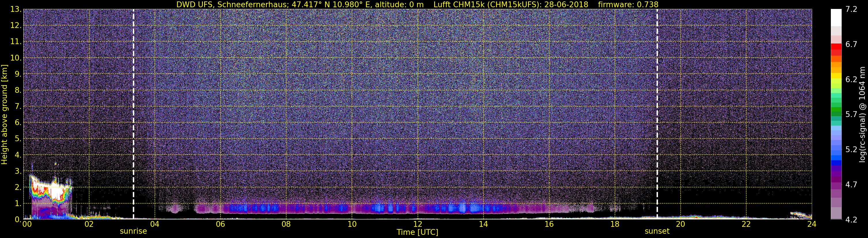Viewport: 868px width, 238px height.
Task: Click the colorbar tick value '7.2'
Action: [851, 10]
